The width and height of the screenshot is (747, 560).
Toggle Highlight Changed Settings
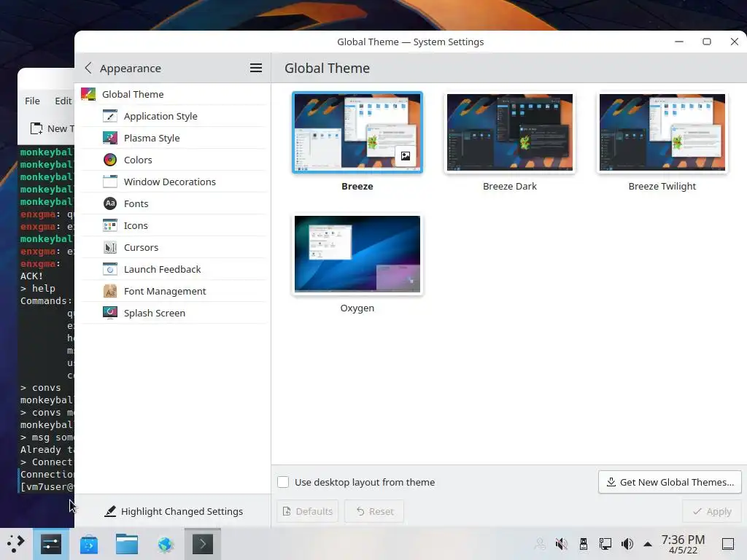point(174,511)
